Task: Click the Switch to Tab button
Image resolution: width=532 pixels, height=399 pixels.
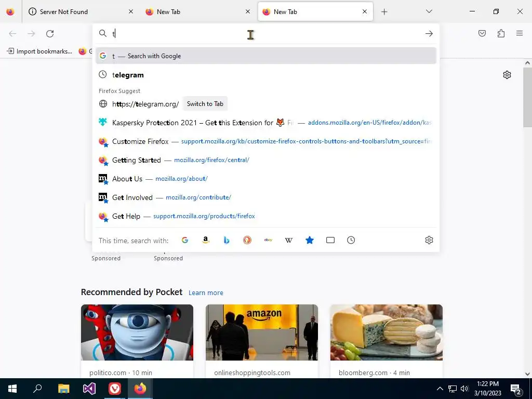Action: [x=205, y=104]
